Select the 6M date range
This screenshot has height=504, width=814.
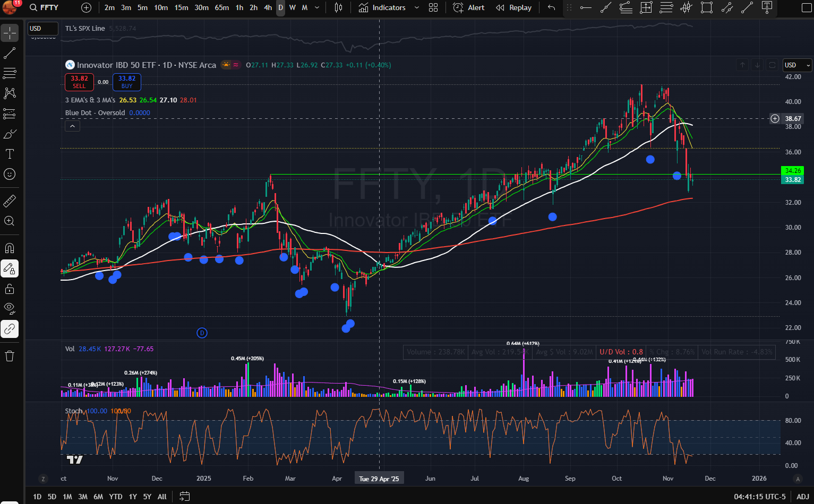(x=98, y=497)
